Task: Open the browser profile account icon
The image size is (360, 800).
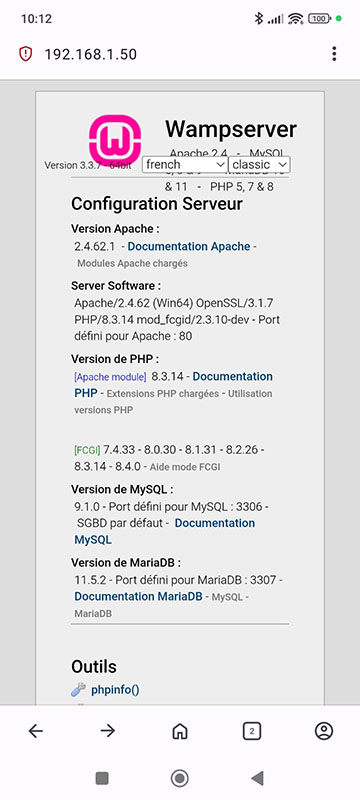Action: (x=324, y=731)
